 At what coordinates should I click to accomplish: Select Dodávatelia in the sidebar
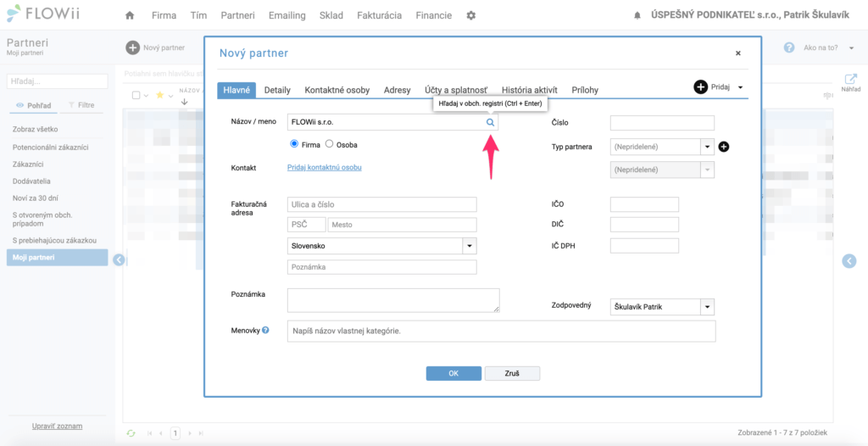pos(32,181)
